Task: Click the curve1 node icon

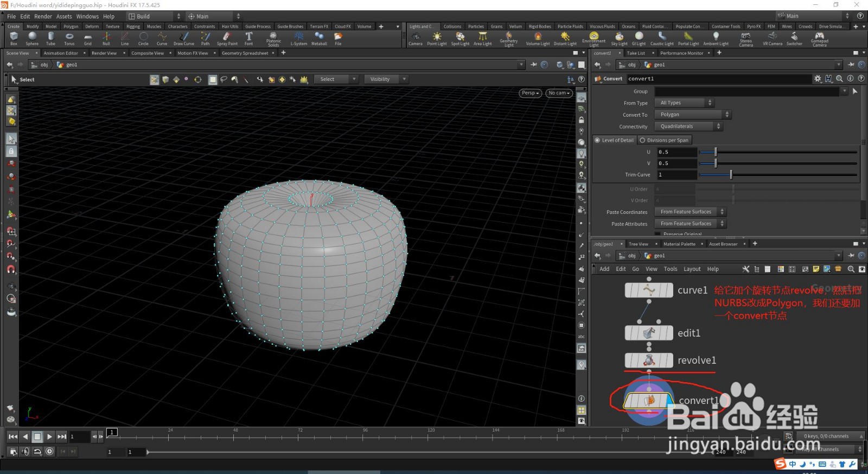Action: (649, 290)
